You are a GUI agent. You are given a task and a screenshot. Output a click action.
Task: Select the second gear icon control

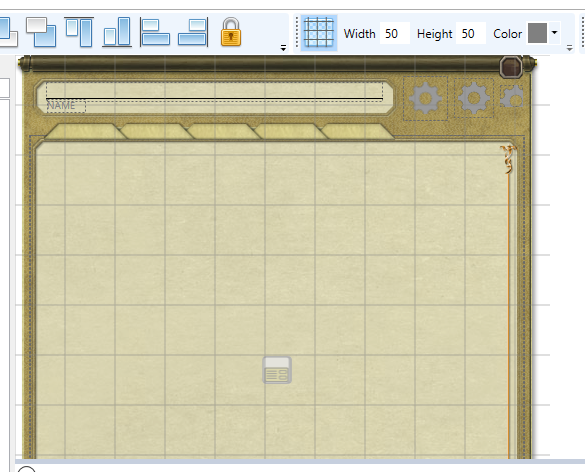coord(474,98)
